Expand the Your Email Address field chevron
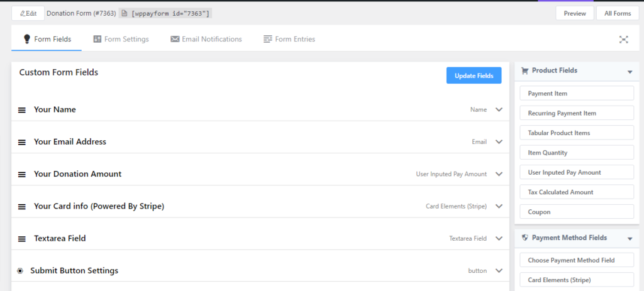 (499, 141)
